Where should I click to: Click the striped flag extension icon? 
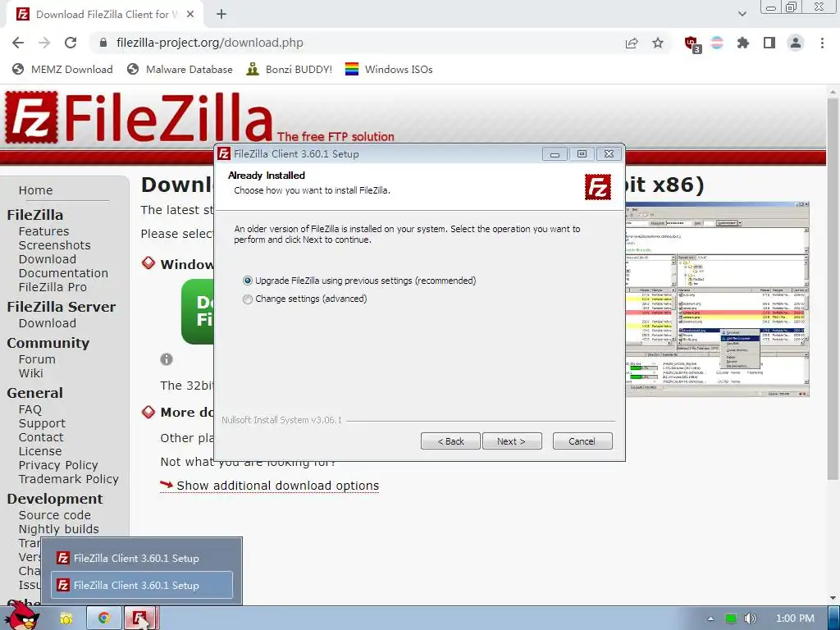coord(717,43)
